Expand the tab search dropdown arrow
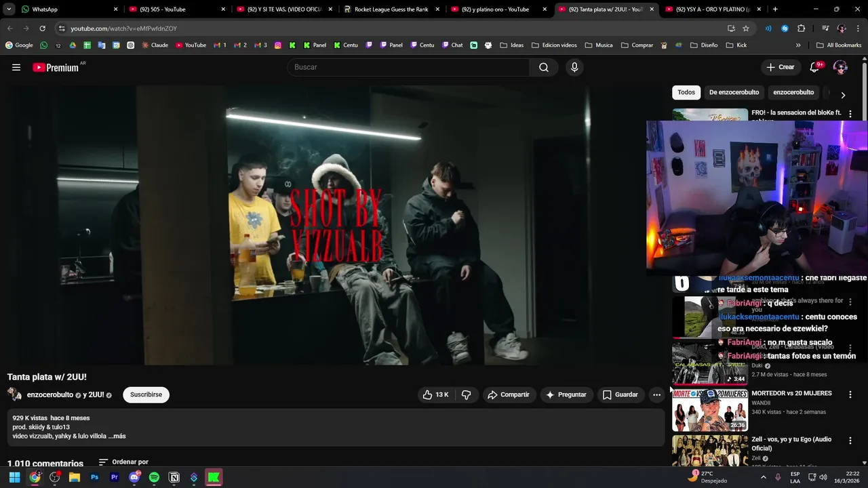 click(x=9, y=9)
